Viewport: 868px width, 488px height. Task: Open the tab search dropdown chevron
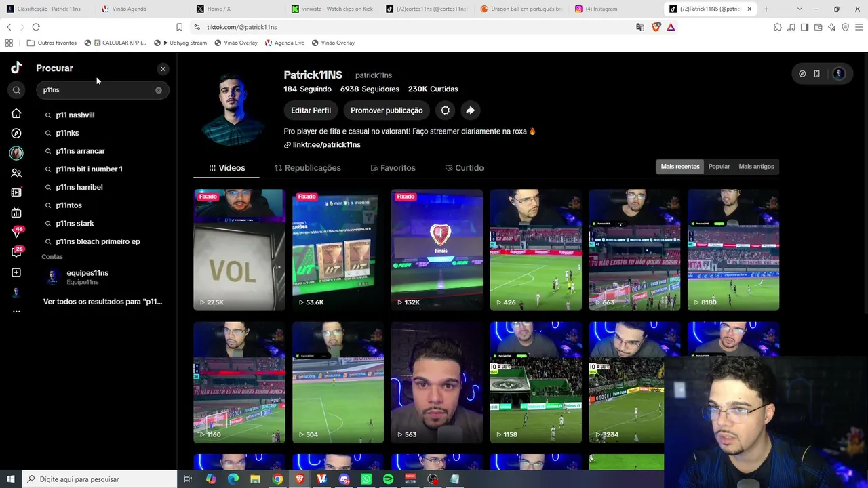point(800,9)
